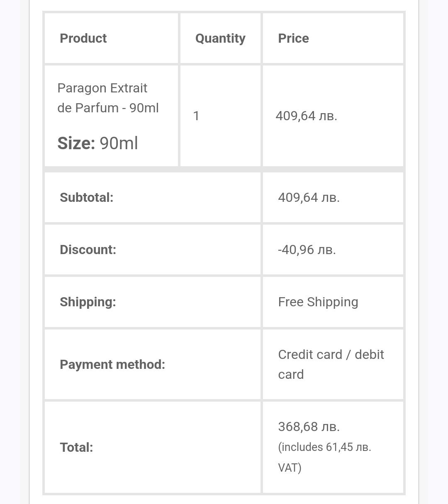Click the Paragon Extrait de Parfum product name
448x504 pixels.
pos(108,98)
